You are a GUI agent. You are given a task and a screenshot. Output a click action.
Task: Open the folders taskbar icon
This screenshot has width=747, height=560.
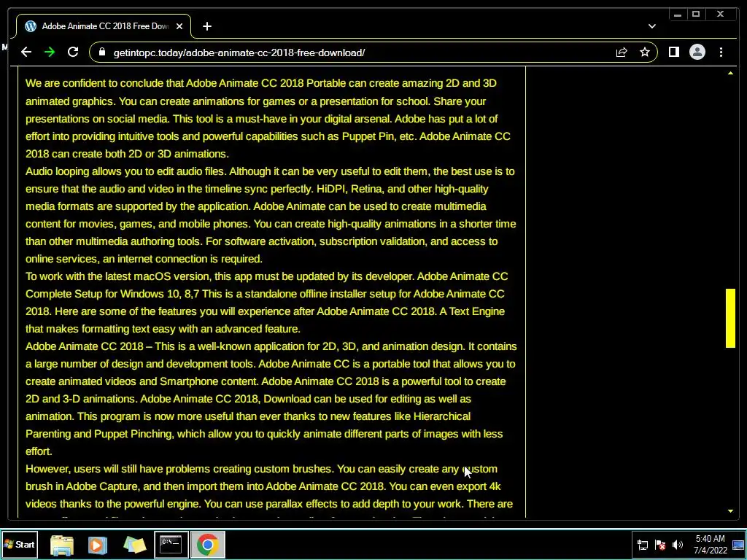pyautogui.click(x=134, y=545)
